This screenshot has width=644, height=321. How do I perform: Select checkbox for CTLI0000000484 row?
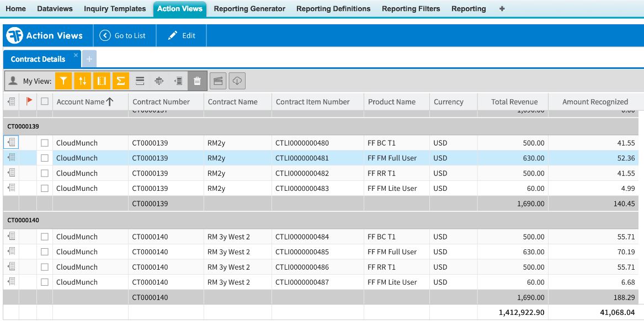(x=45, y=237)
